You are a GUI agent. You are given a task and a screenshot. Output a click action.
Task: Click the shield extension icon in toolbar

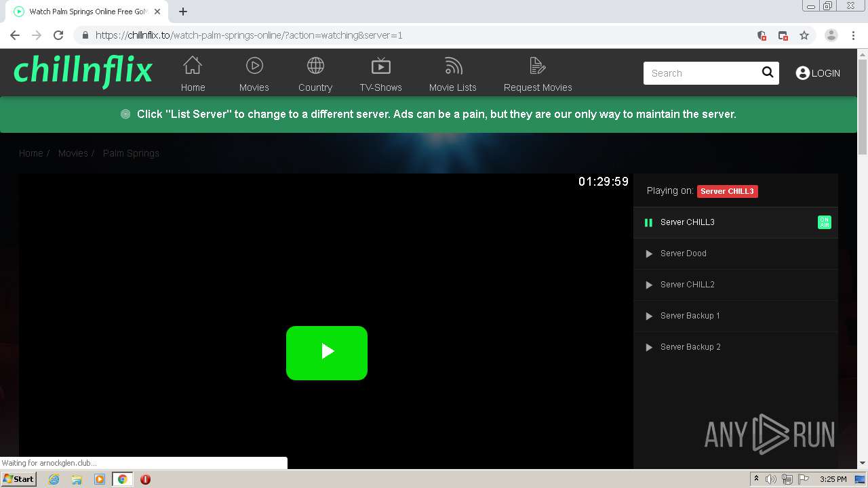762,35
